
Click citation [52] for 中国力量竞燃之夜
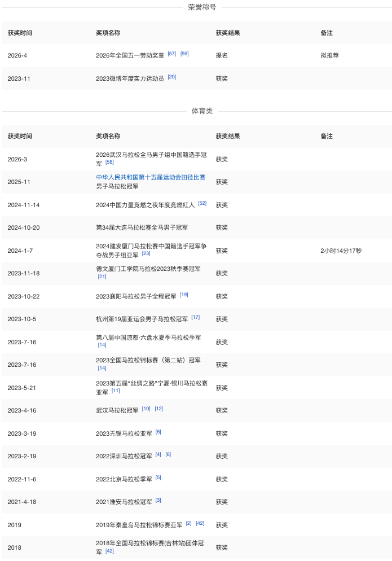click(202, 204)
